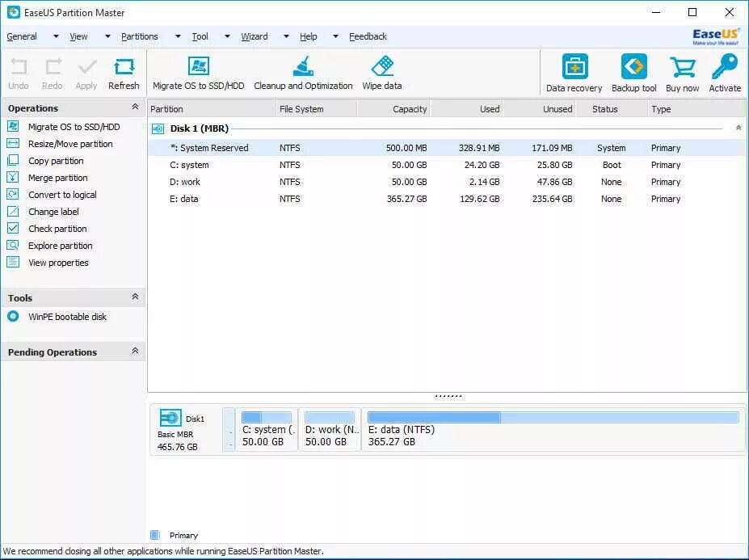Open the Help menu
This screenshot has width=749, height=560.
pyautogui.click(x=308, y=36)
